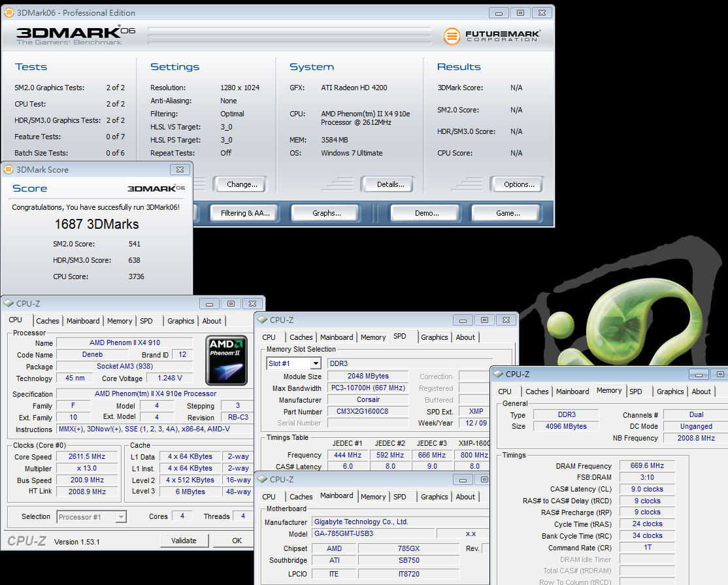
Task: Switch to CPU tab in the CPU-Z SPD window
Action: [x=269, y=337]
